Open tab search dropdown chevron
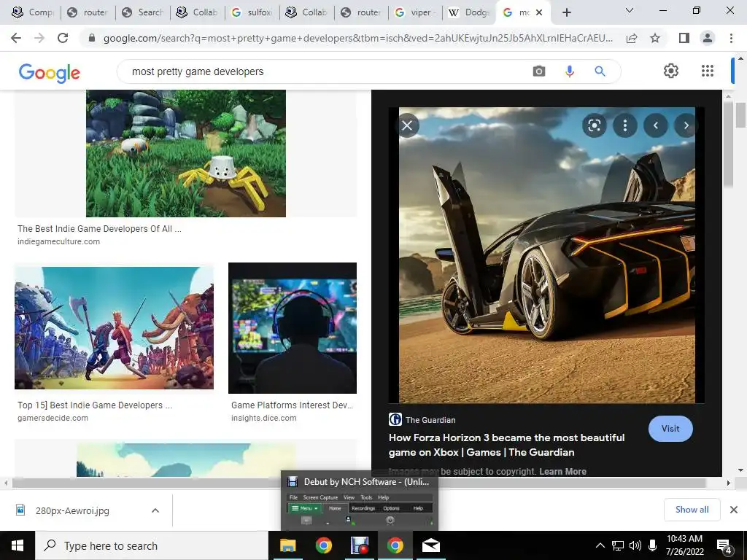The image size is (747, 560). pyautogui.click(x=630, y=10)
